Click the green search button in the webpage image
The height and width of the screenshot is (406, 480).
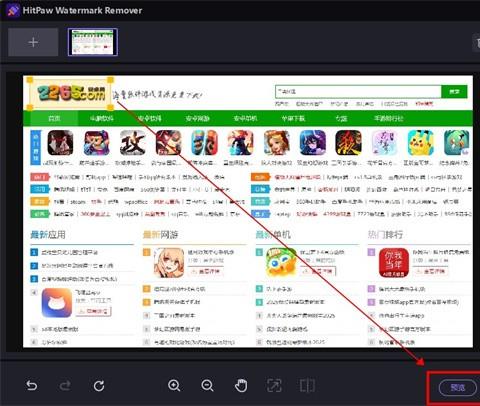click(454, 91)
